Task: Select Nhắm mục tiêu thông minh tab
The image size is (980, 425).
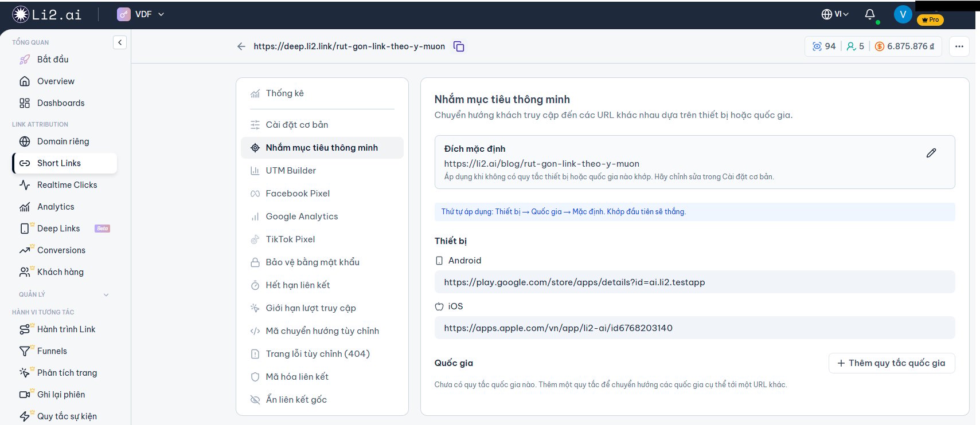Action: pyautogui.click(x=322, y=148)
